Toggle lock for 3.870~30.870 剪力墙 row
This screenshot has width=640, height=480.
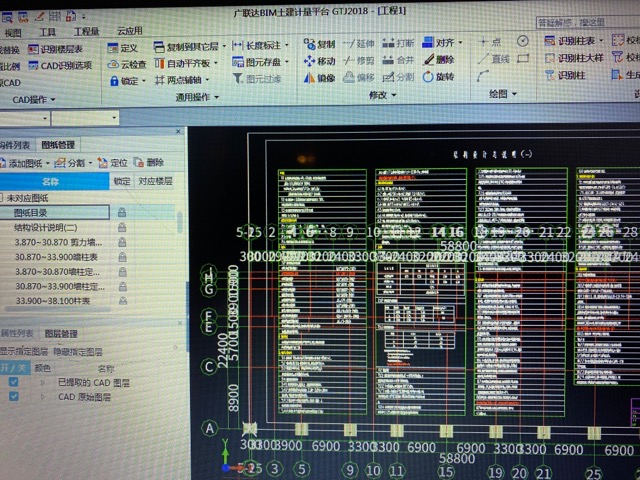point(122,242)
